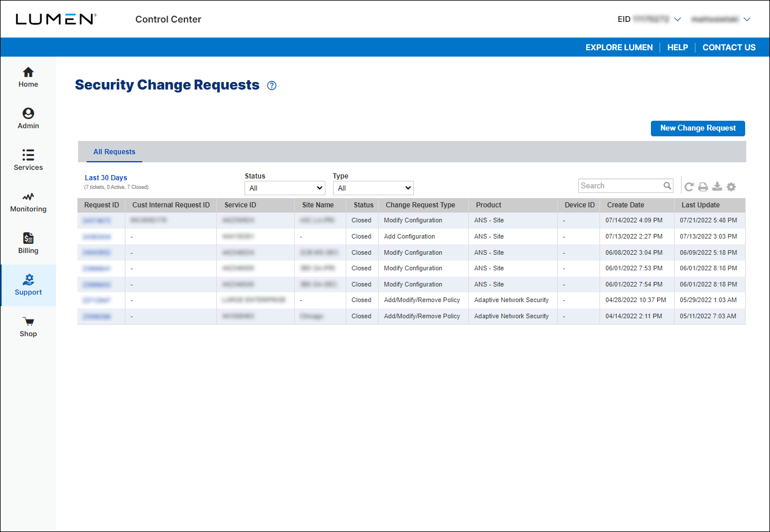Screen dimensions: 770x532
Task: Click the Lumen logo
Action: coord(56,19)
